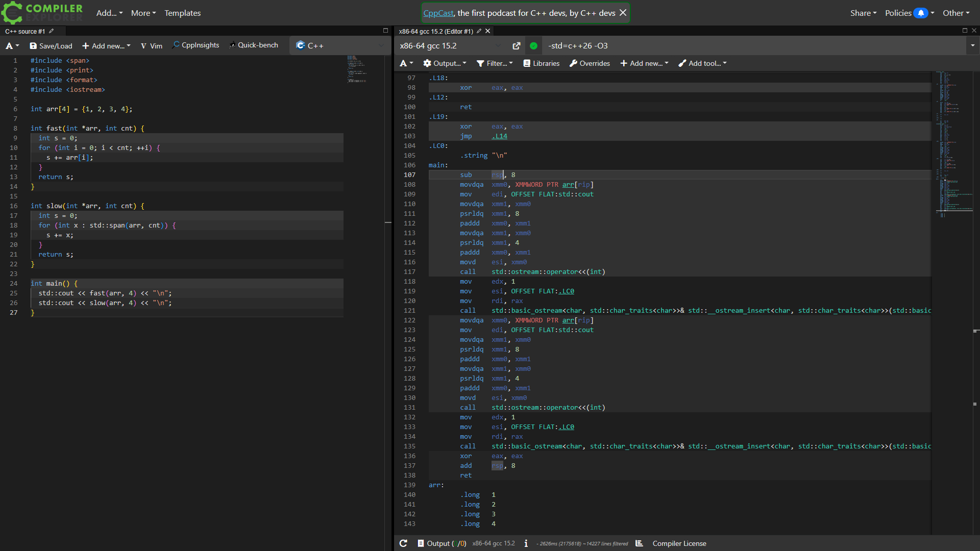This screenshot has width=980, height=551.
Task: Maximize the C++ source editor pane
Action: pos(385,31)
